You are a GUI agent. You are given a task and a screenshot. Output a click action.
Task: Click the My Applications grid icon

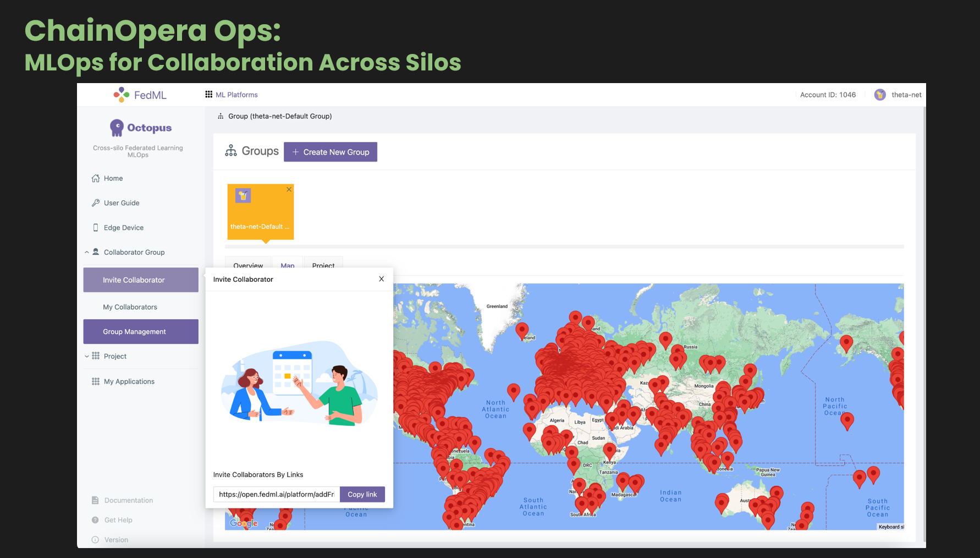pyautogui.click(x=96, y=381)
